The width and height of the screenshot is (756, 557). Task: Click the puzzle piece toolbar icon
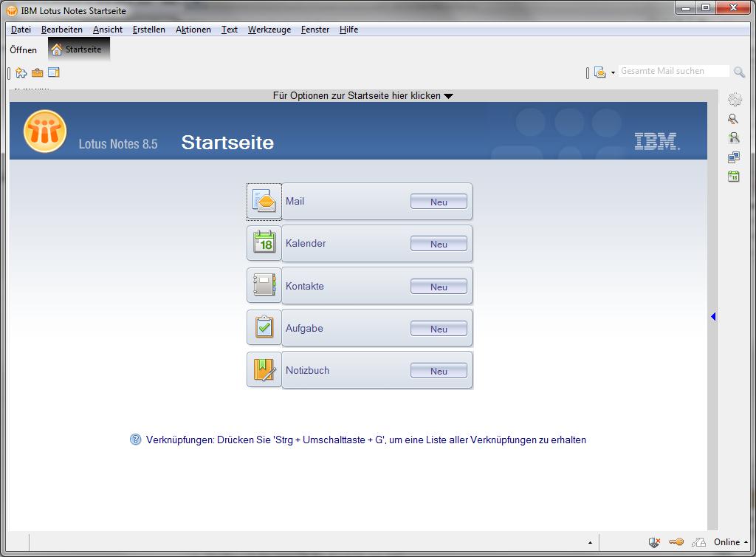coord(21,72)
